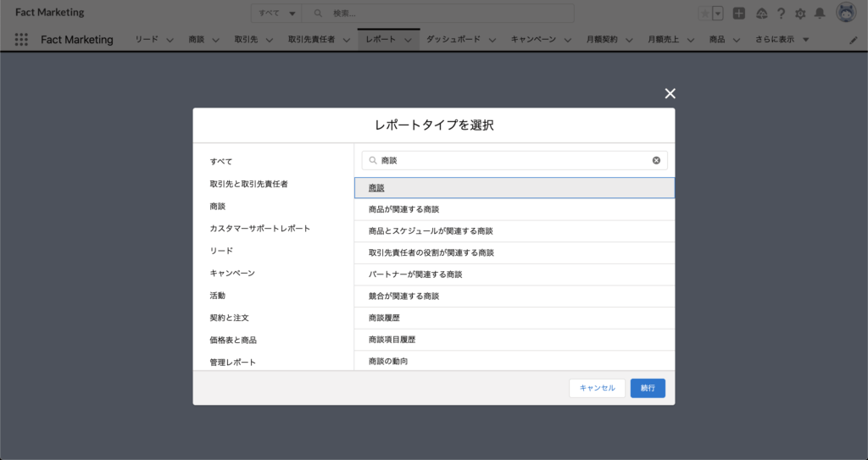The image size is (868, 460).
Task: Select the カスタマーサポートレポート category
Action: click(259, 228)
